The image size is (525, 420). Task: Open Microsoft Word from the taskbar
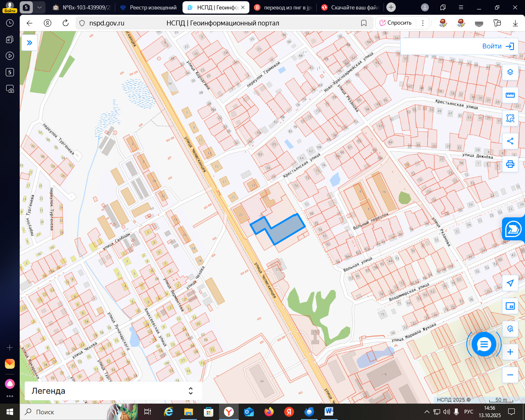coord(329,412)
